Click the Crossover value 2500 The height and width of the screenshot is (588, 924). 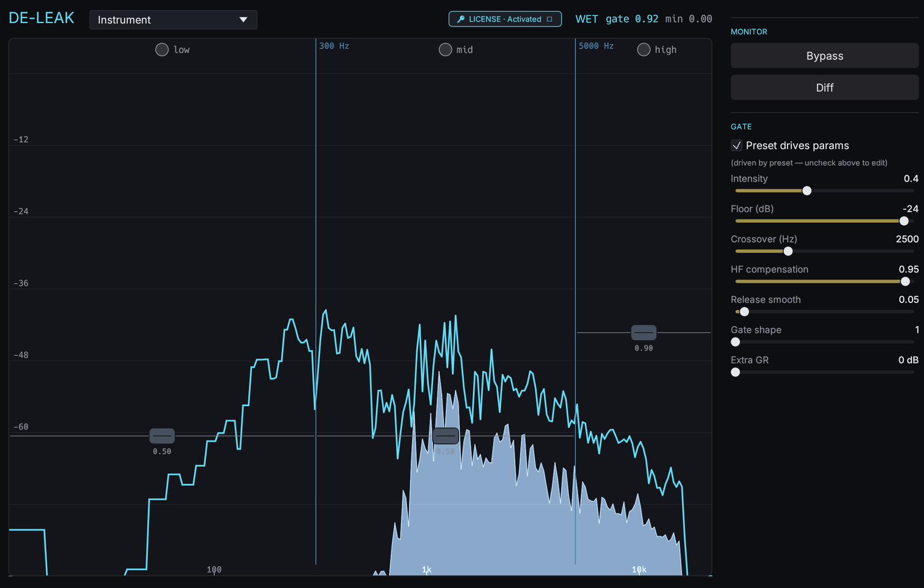click(907, 239)
